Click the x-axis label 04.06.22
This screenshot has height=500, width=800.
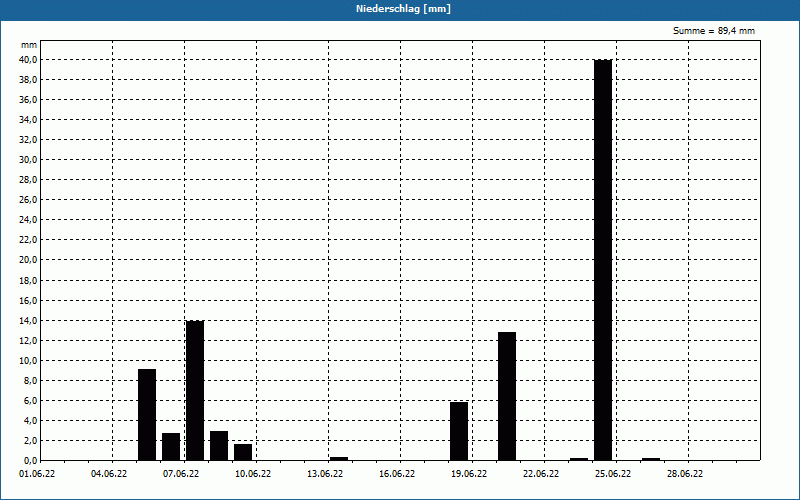click(x=109, y=474)
